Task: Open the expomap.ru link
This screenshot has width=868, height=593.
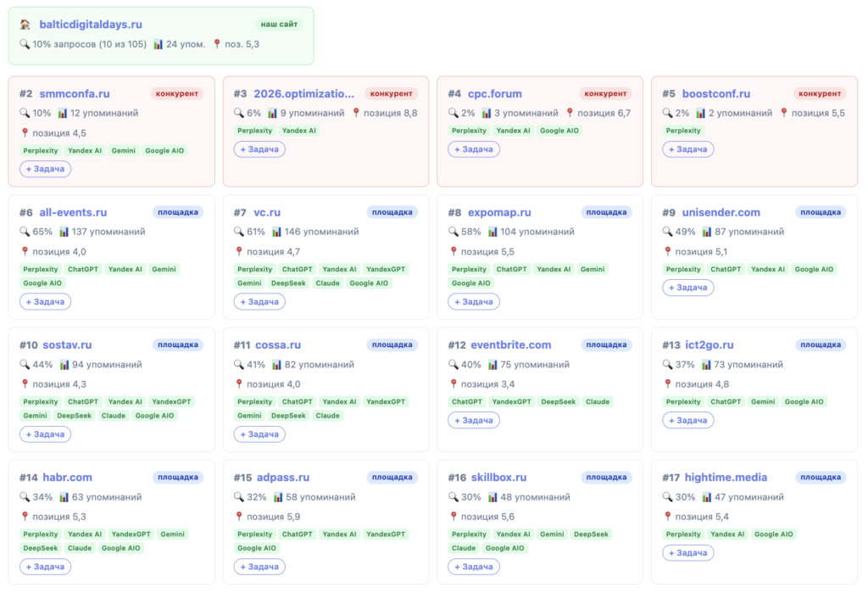Action: coord(499,212)
